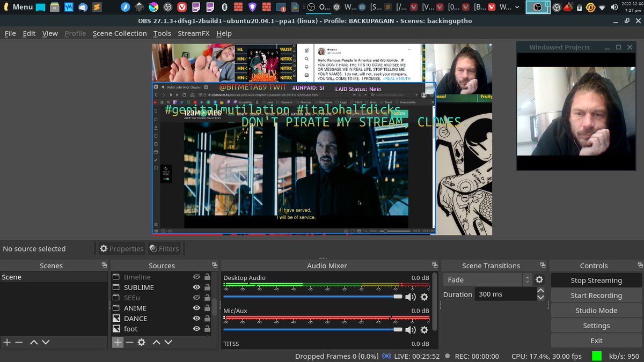Open the Edit menu
644x362 pixels.
point(29,33)
